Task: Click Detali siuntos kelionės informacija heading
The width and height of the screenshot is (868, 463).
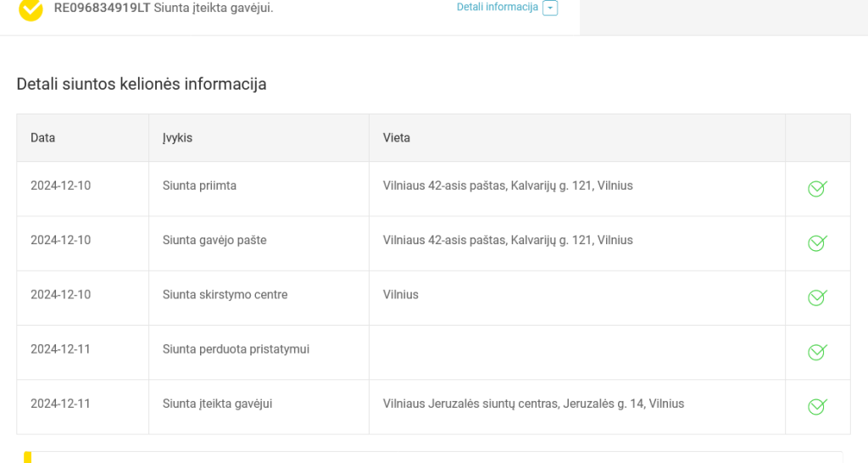Action: point(142,84)
